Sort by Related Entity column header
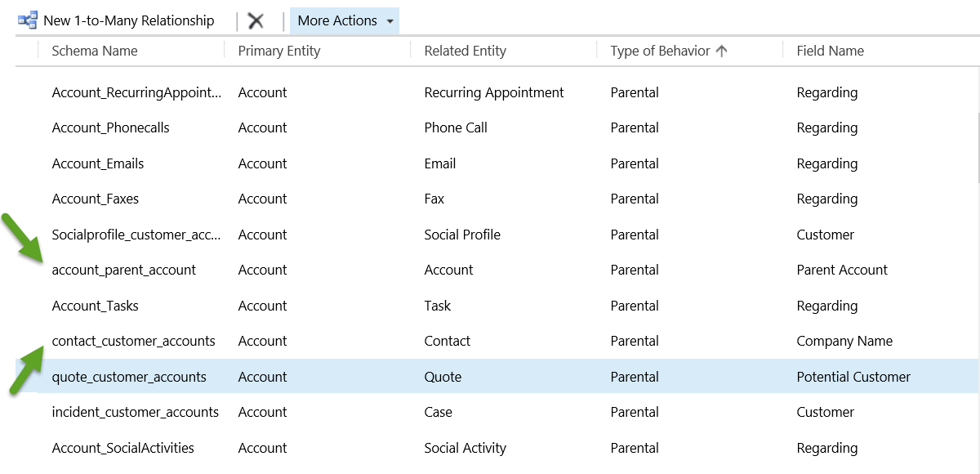Screen dimensions: 980x474 coord(465,51)
